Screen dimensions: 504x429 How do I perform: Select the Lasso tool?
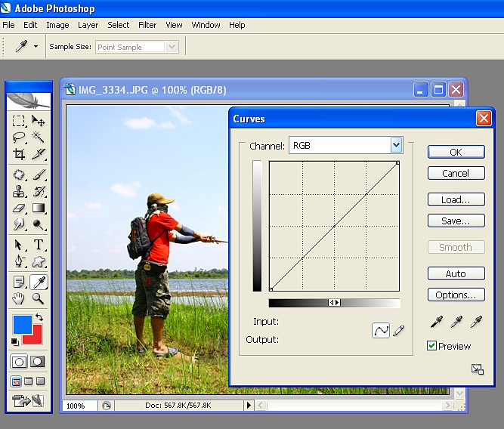[x=19, y=137]
